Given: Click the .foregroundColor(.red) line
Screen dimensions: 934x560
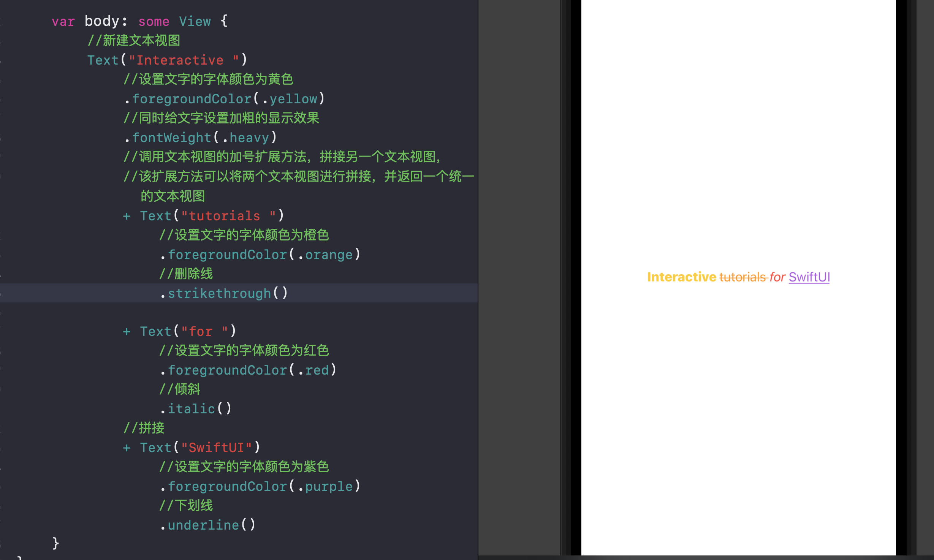Looking at the screenshot, I should 248,370.
